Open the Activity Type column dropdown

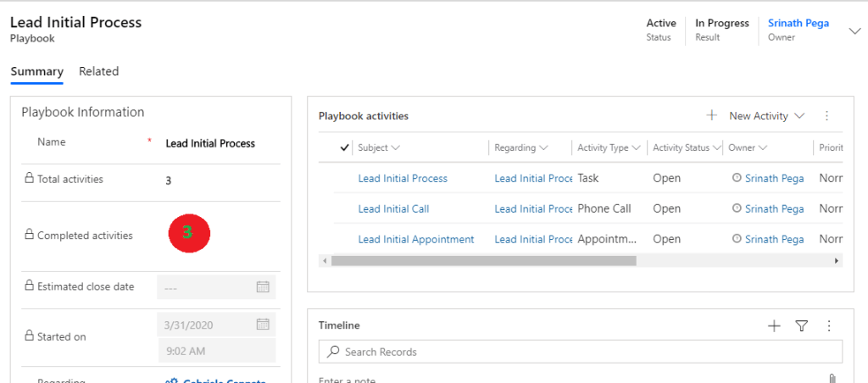coord(637,148)
